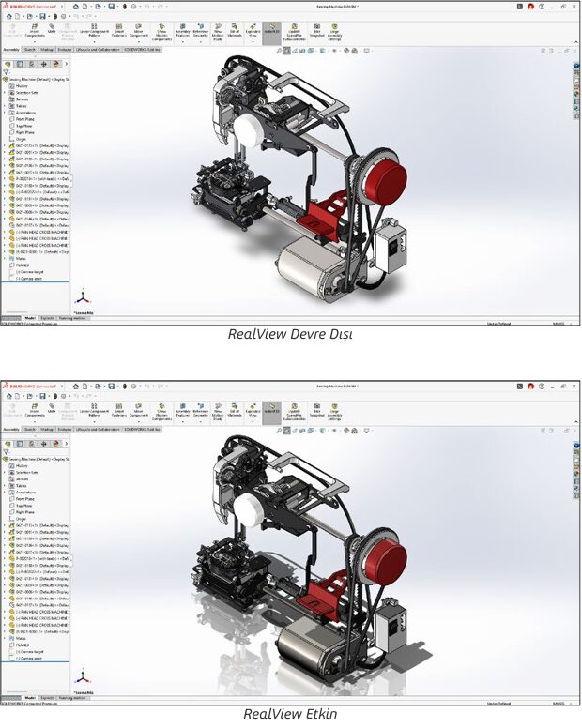This screenshot has width=582, height=728.
Task: Open Bill of Materials in the upper window
Action: 237,31
